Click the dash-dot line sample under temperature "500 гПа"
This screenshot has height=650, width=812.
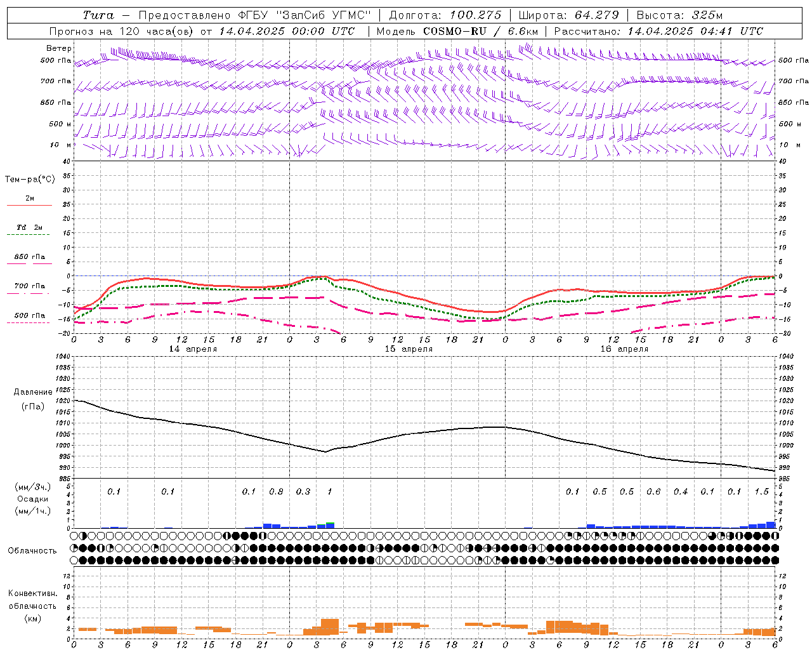pyautogui.click(x=29, y=323)
